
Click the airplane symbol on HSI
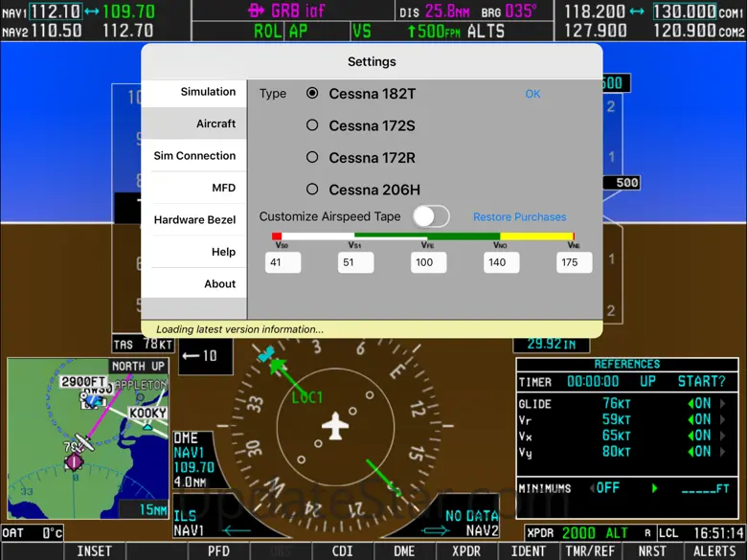click(x=335, y=425)
